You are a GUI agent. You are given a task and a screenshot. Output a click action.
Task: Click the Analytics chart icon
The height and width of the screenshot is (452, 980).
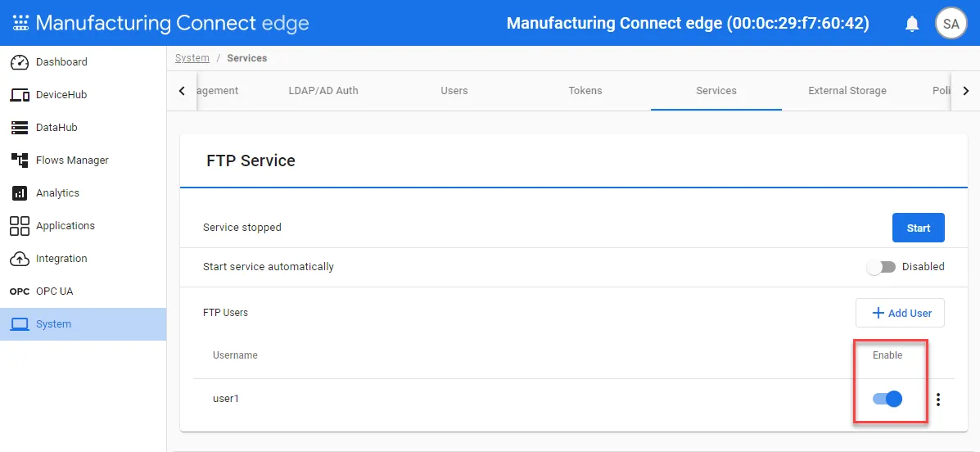pos(20,193)
